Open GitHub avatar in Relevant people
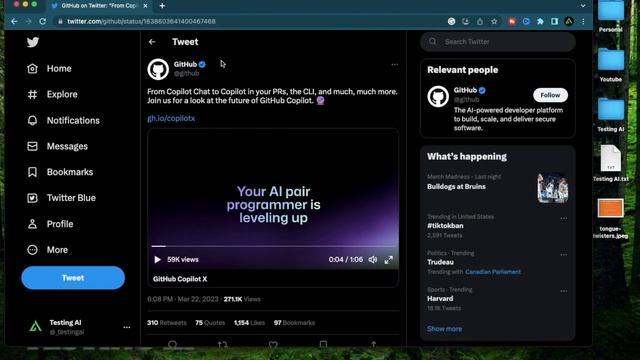Viewport: 640px width, 360px height. point(438,97)
